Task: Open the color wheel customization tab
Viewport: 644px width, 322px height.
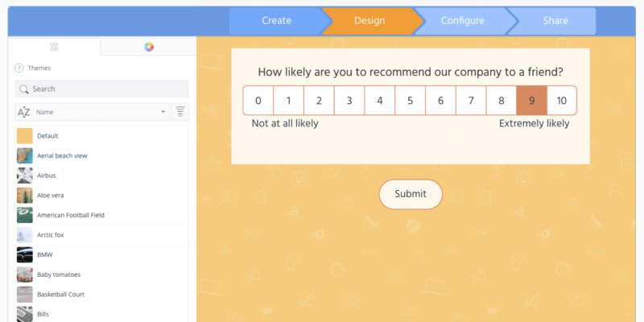Action: tap(149, 47)
